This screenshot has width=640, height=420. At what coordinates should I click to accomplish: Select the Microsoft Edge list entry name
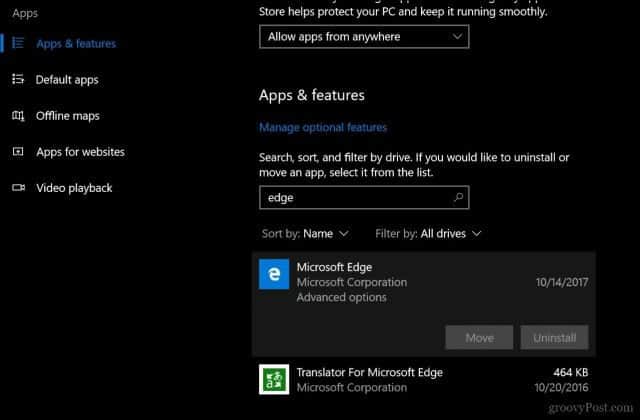click(x=334, y=267)
